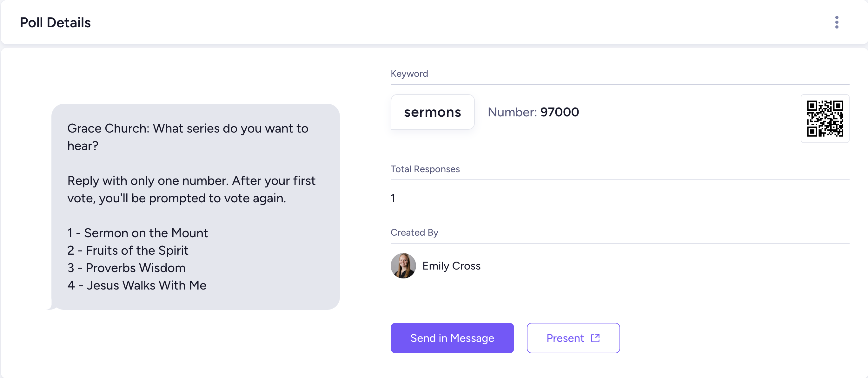Click the short code number 97000
Viewport: 868px width, 378px height.
559,112
